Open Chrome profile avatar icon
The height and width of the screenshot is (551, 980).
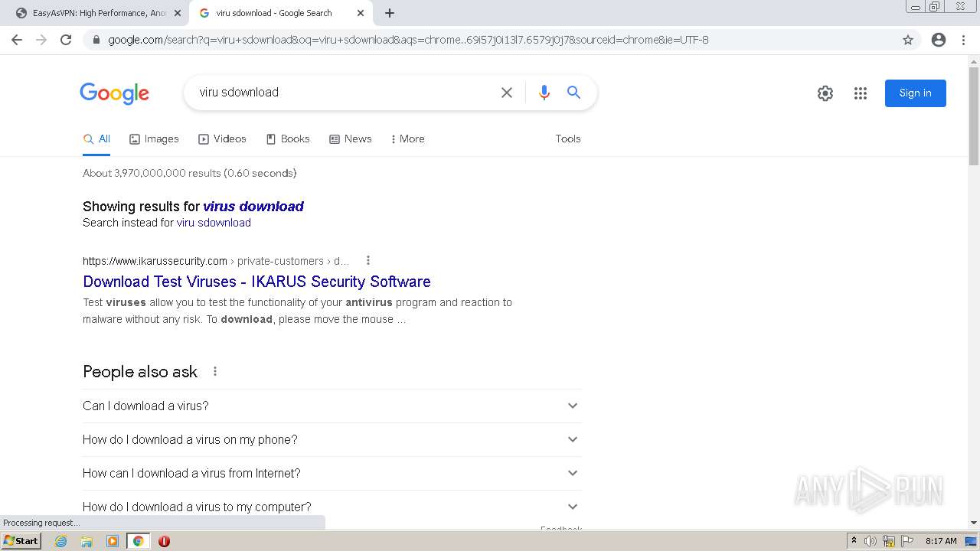[939, 40]
